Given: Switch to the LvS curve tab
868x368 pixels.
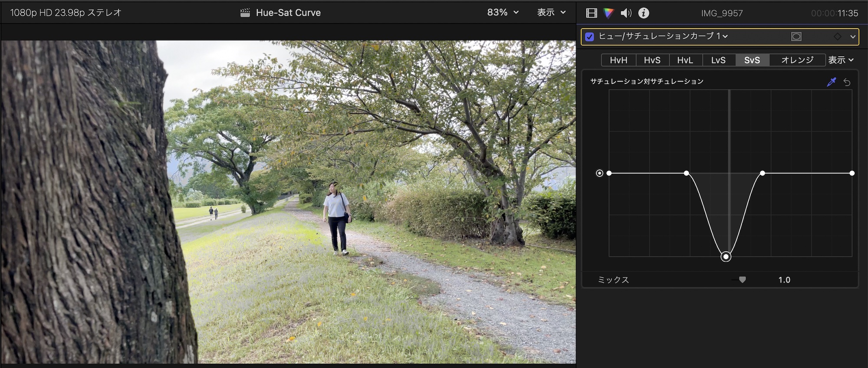Looking at the screenshot, I should [719, 60].
